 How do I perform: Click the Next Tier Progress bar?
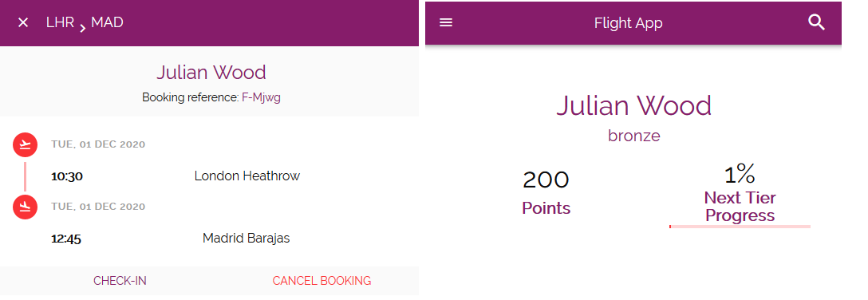tap(740, 227)
